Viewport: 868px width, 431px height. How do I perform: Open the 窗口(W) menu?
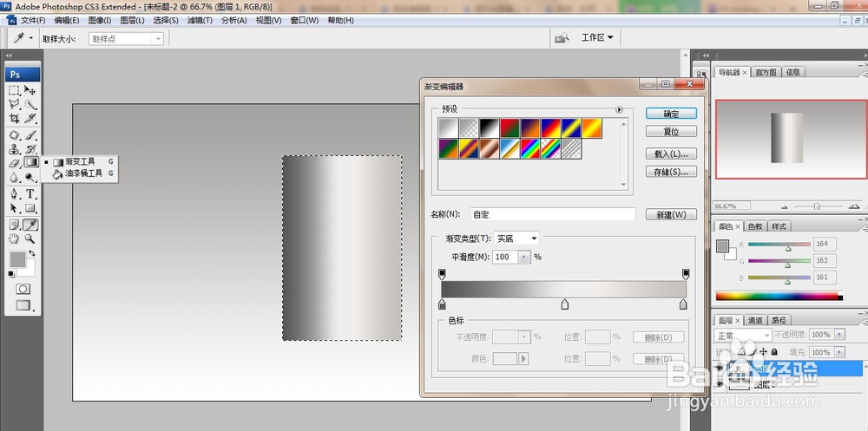pos(305,21)
